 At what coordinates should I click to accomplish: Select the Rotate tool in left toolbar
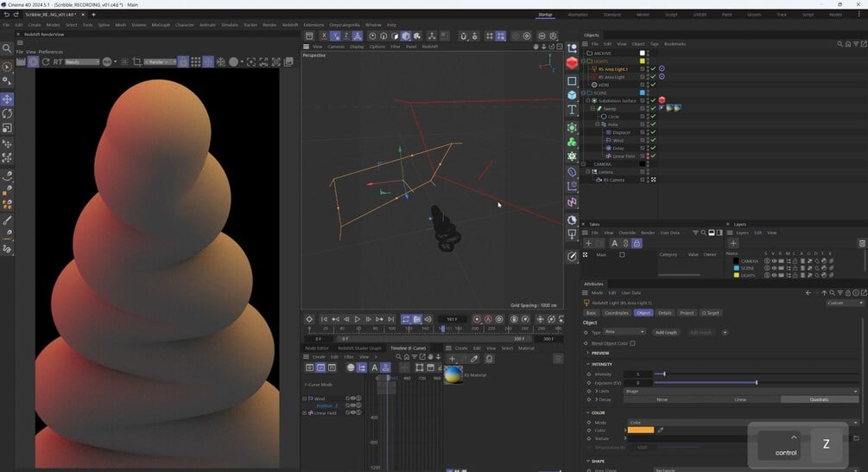coord(7,113)
